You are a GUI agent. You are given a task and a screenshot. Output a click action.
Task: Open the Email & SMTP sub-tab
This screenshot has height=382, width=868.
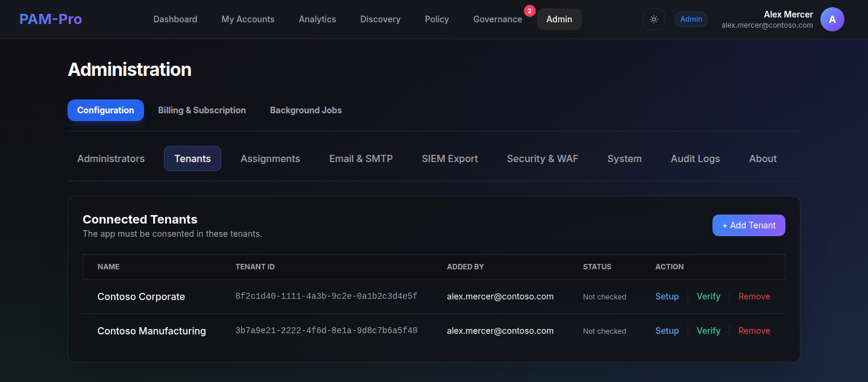click(x=361, y=158)
